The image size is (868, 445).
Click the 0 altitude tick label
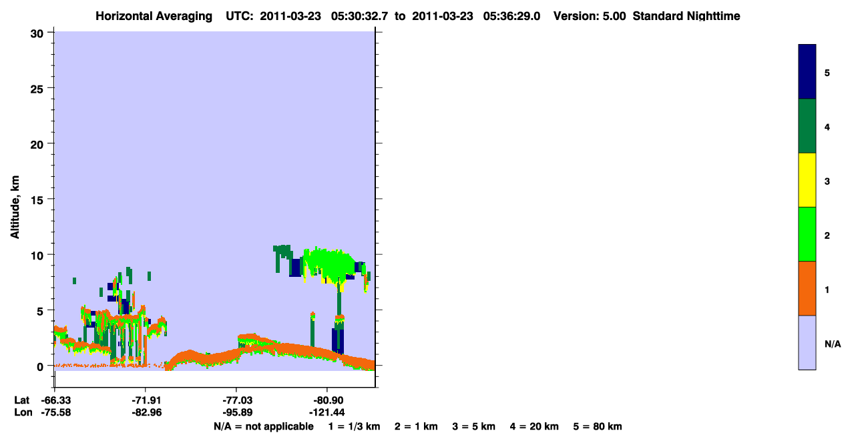click(41, 366)
